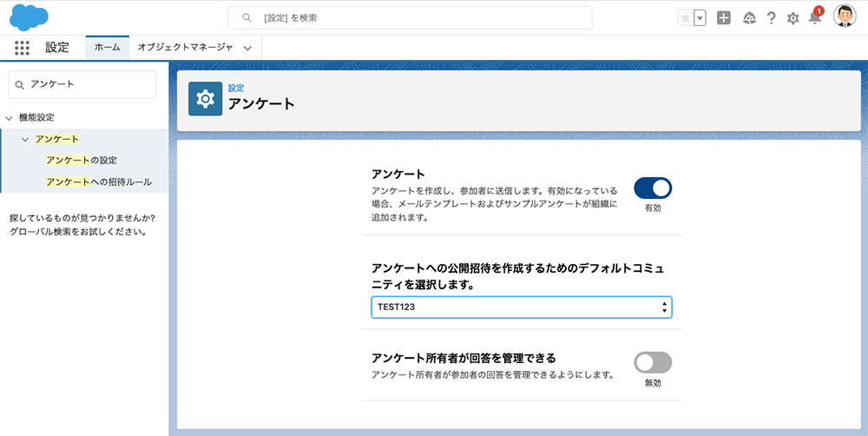868x436 pixels.
Task: Open the help question mark icon
Action: [771, 17]
